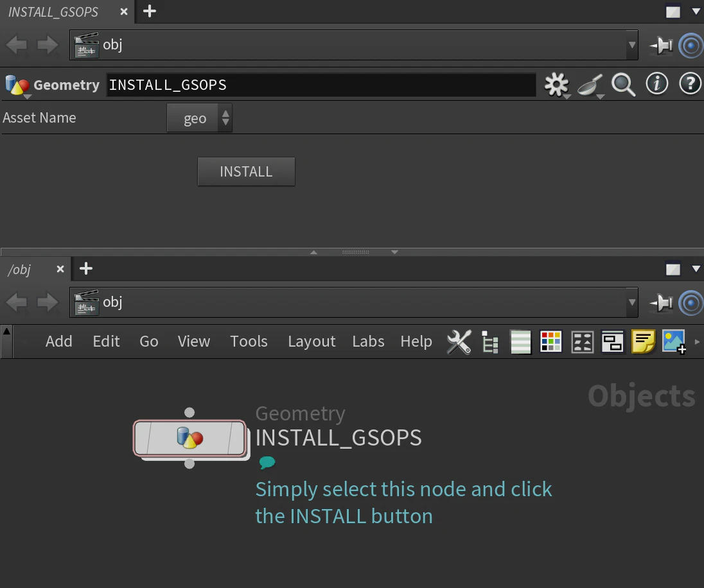
Task: Select the INSTALL_GSOPS node
Action: pyautogui.click(x=189, y=438)
